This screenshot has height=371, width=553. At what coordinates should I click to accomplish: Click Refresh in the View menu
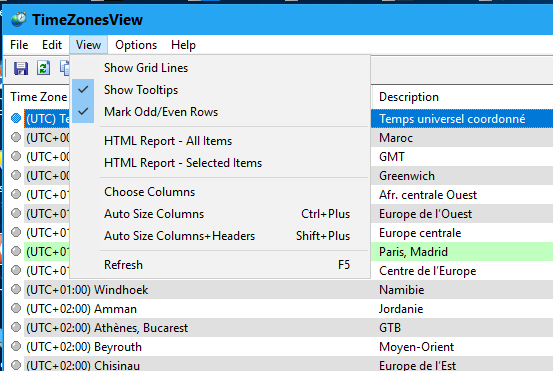pyautogui.click(x=220, y=265)
